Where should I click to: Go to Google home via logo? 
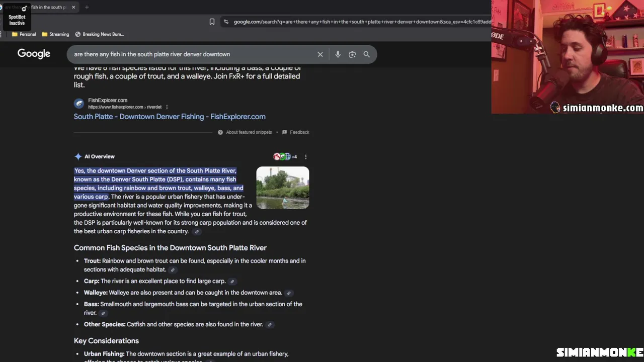click(34, 54)
